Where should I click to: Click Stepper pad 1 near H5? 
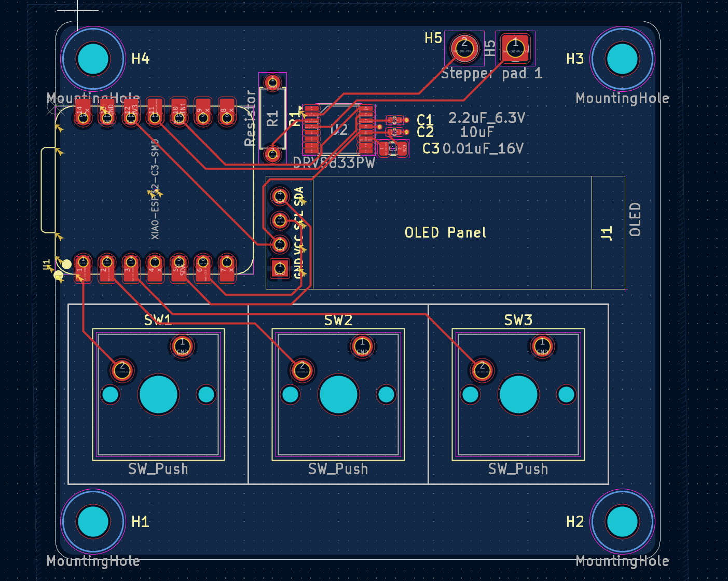pos(515,48)
